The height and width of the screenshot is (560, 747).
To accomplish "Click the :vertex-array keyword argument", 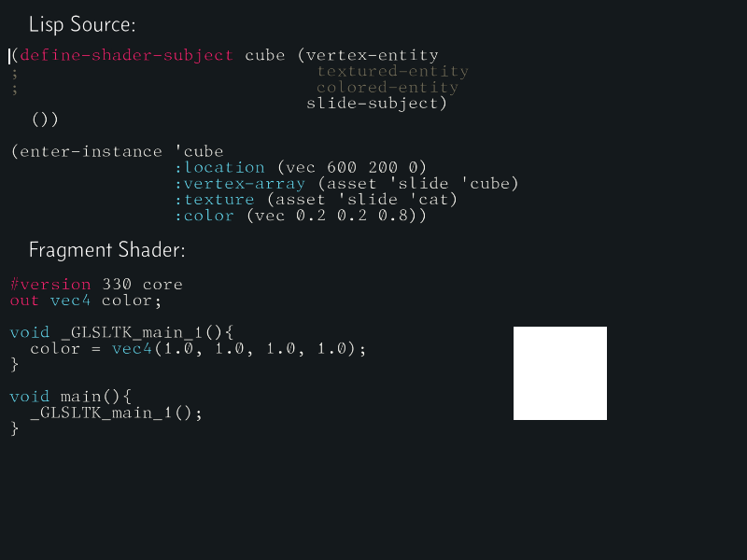I will click(240, 184).
